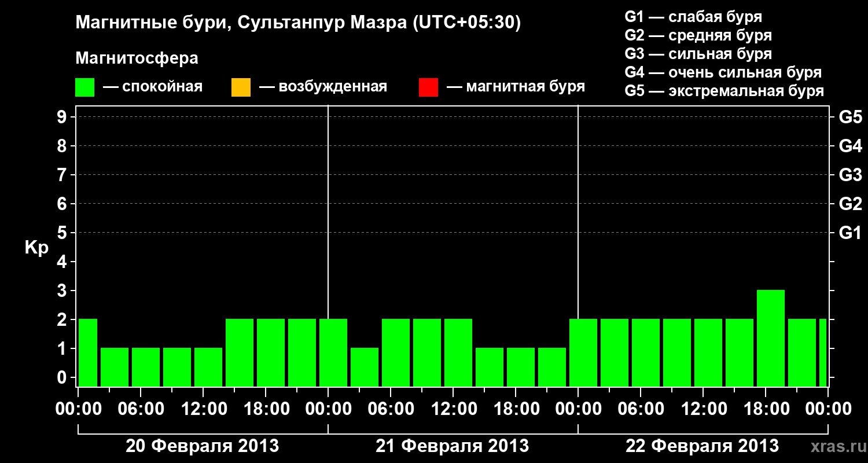This screenshot has width=868, height=463.
Task: Click the "21 Февраля 2013" date label
Action: 453,446
